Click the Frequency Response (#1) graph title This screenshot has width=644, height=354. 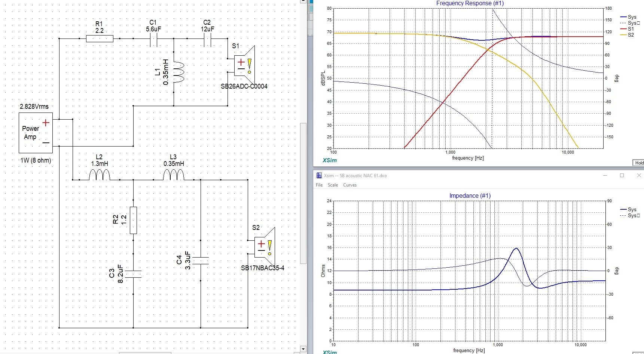(x=470, y=3)
